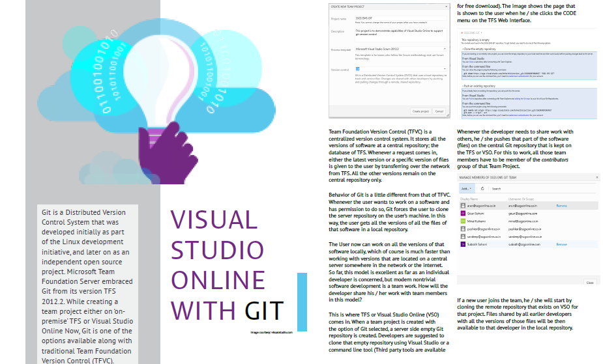Image resolution: width=603 pixels, height=364 pixels.
Task: Click avatar icon of the sandeep row
Action: pyautogui.click(x=463, y=236)
